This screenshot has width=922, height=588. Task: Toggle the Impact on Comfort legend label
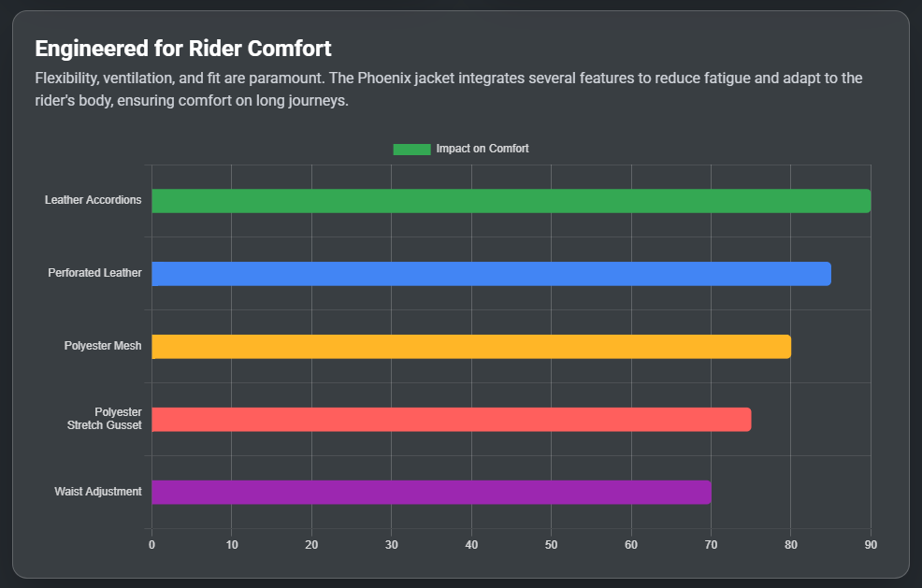[482, 150]
